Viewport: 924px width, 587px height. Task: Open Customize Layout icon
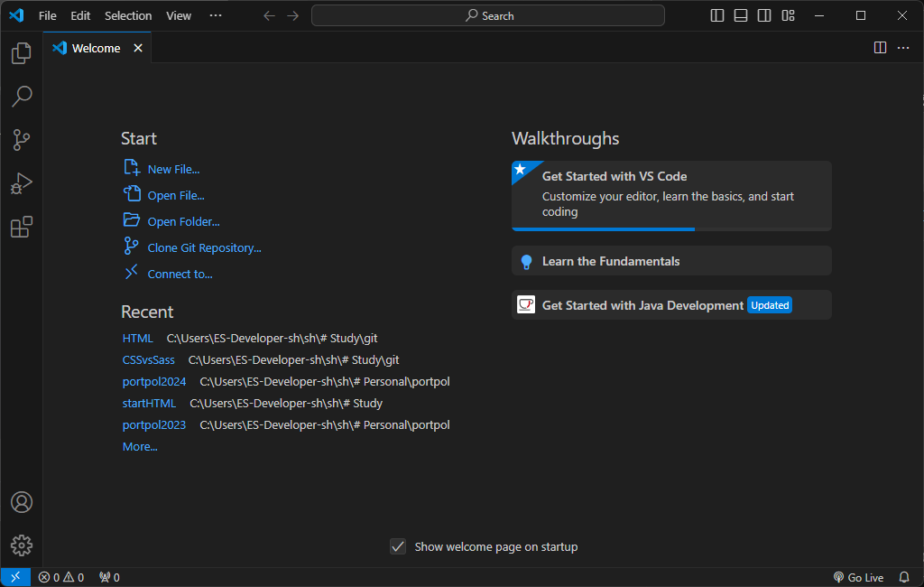[789, 15]
